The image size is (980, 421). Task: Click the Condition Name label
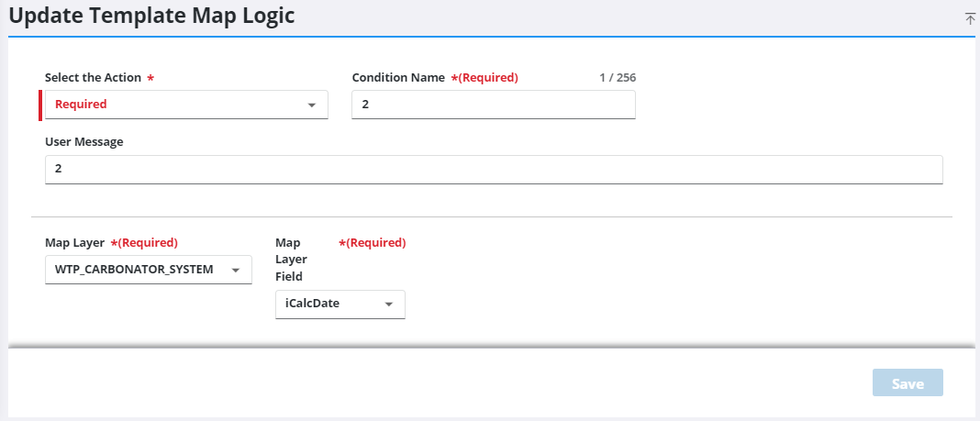point(398,78)
